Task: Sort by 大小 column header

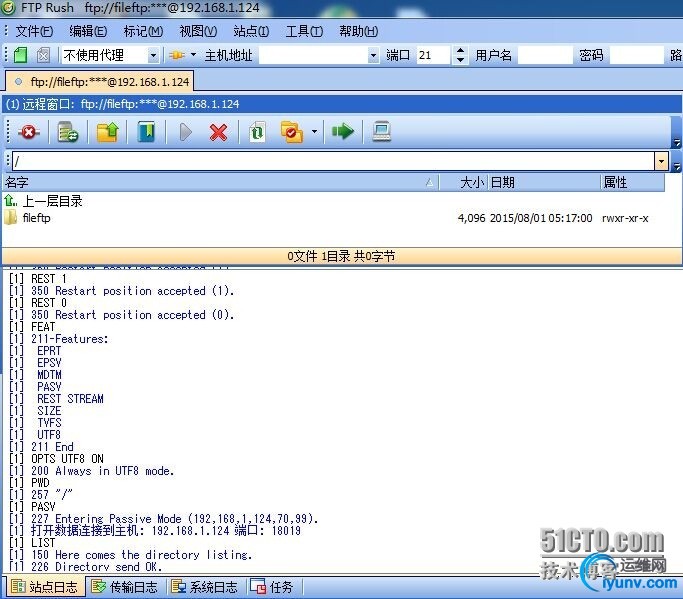Action: (463, 182)
